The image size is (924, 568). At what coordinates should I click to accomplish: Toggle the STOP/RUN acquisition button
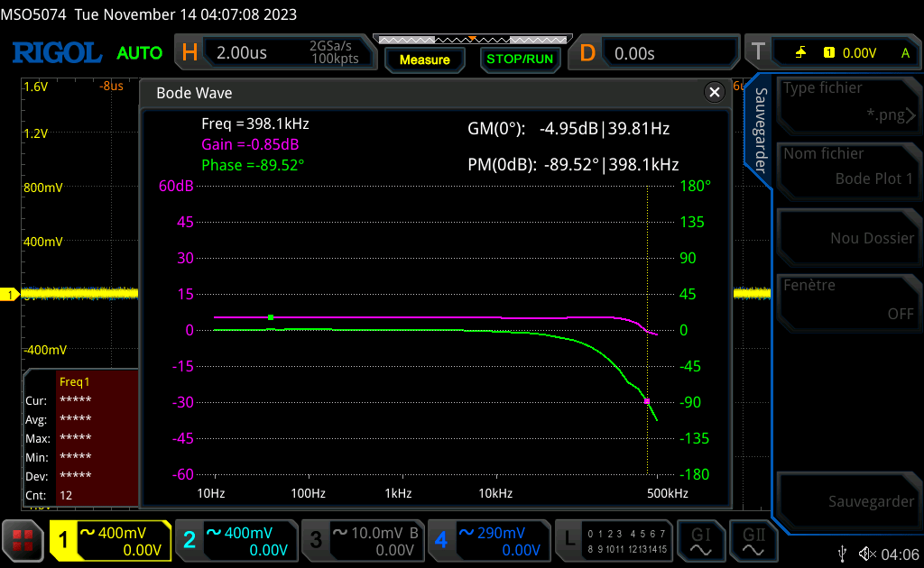pyautogui.click(x=520, y=59)
